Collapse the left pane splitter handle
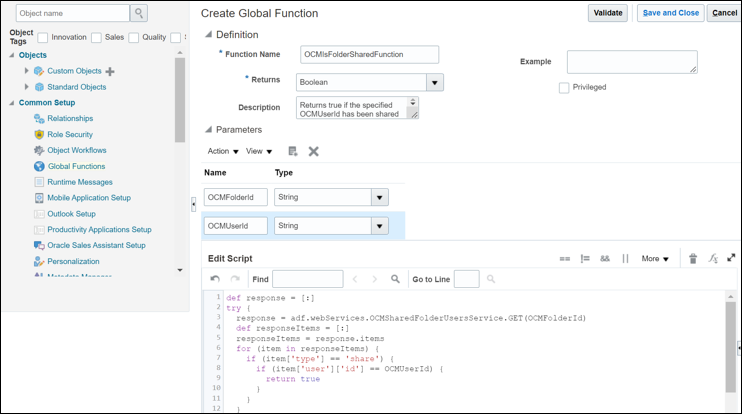Screen dimensions: 742x414 pos(194,204)
